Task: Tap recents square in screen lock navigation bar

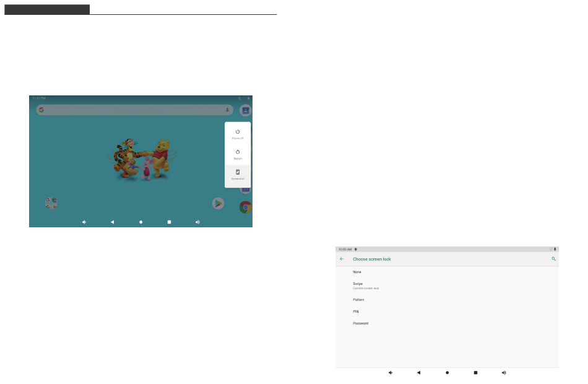Action: tap(475, 373)
